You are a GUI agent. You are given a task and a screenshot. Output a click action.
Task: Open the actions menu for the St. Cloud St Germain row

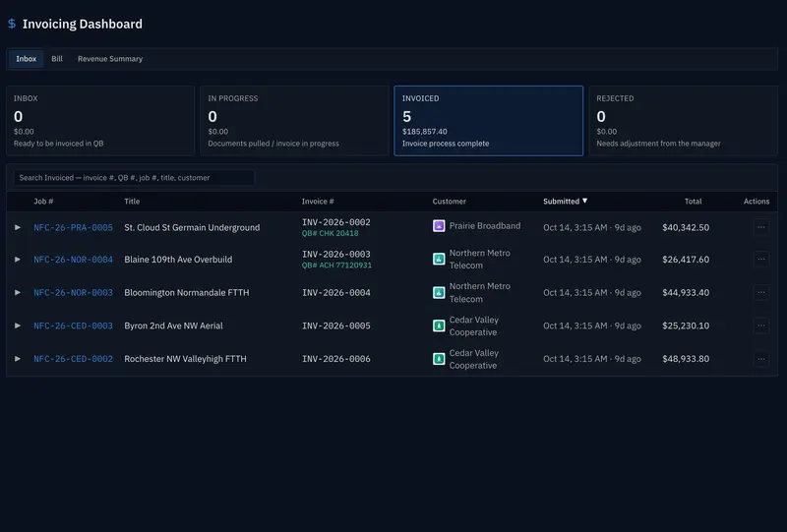[760, 227]
